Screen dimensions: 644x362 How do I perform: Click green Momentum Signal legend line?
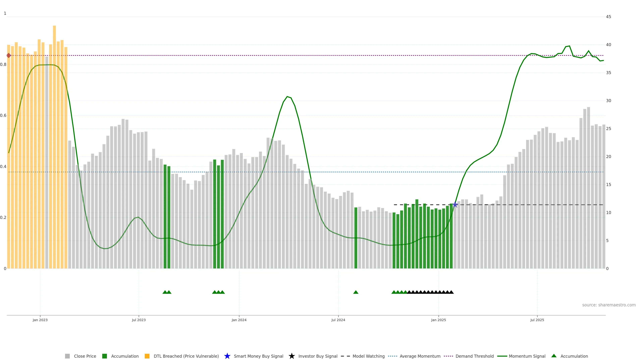pos(502,356)
